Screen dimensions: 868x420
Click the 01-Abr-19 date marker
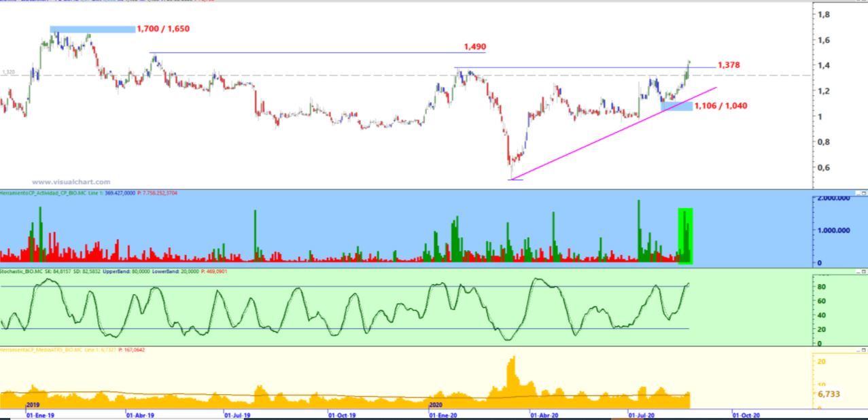click(140, 415)
